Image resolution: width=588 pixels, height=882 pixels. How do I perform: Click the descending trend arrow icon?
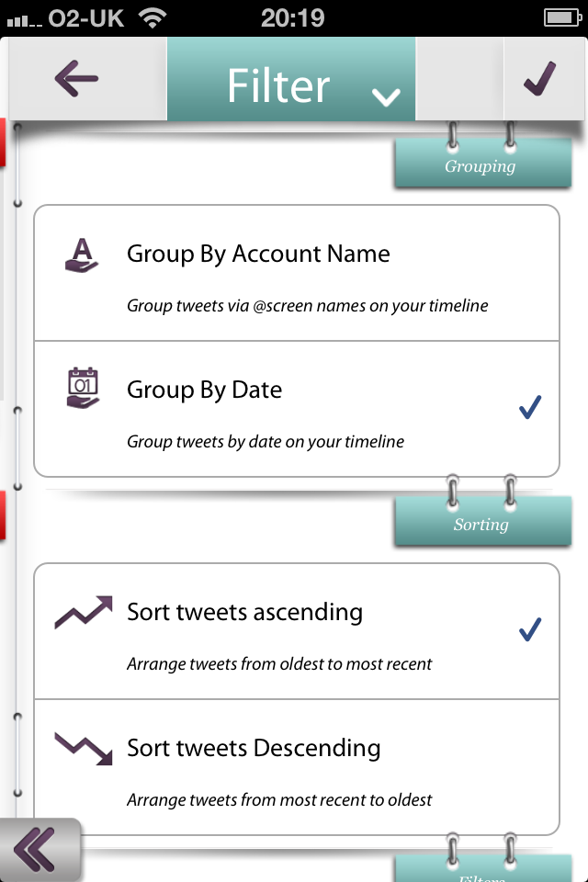tap(84, 748)
